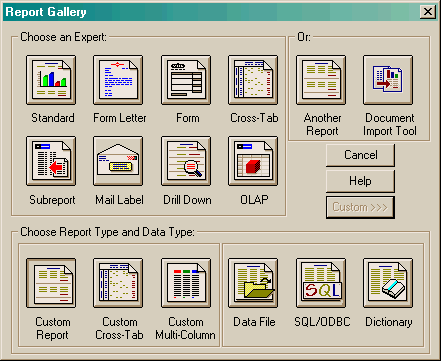Open the Drill Down expert

(x=186, y=161)
